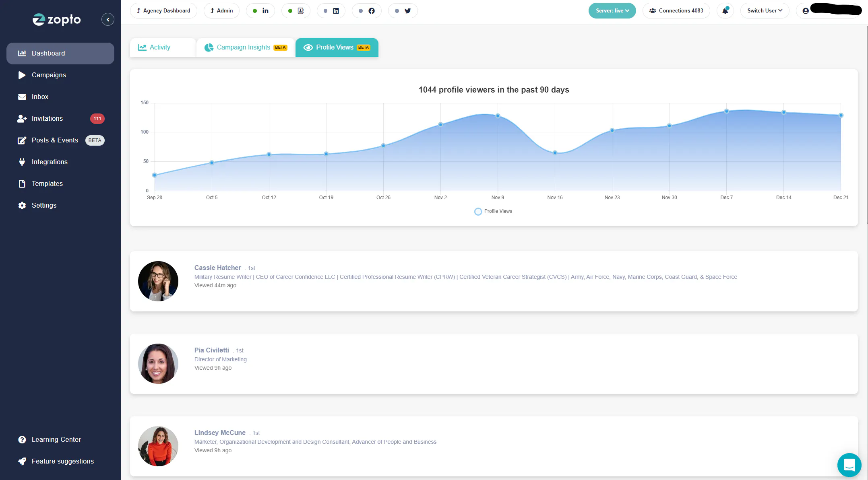Open Lindsey McCune's profile link
Screen dimensions: 868x480
point(220,433)
